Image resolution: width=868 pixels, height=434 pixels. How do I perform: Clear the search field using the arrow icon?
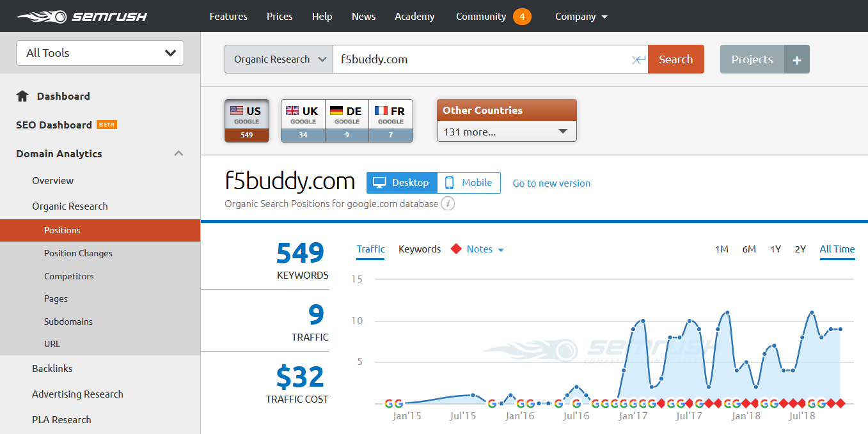638,59
